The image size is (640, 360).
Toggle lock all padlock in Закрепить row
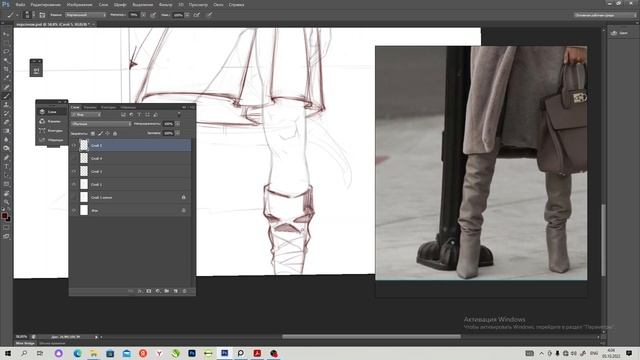click(115, 133)
